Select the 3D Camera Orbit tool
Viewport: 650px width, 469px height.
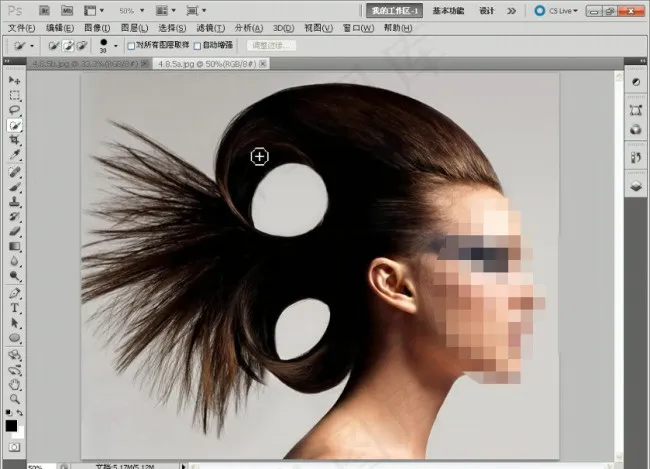(15, 370)
